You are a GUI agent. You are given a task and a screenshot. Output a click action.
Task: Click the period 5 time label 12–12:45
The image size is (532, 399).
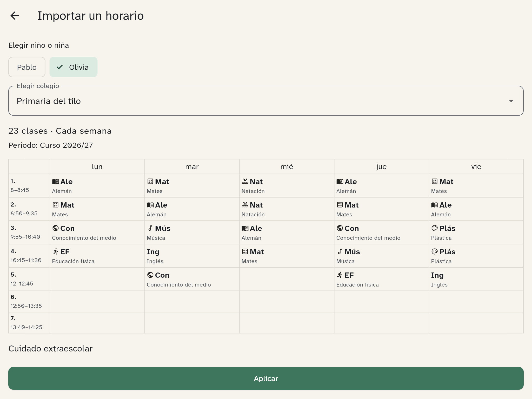click(x=22, y=284)
